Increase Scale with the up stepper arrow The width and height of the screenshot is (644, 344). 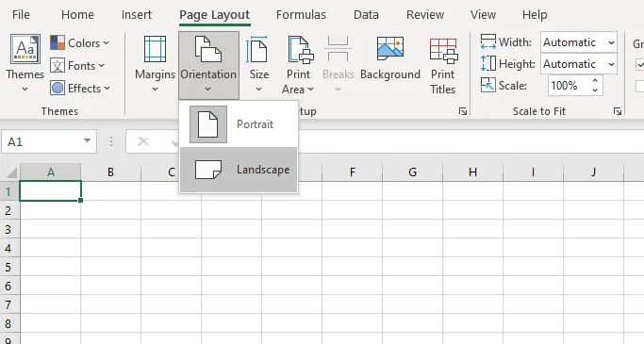pyautogui.click(x=595, y=81)
